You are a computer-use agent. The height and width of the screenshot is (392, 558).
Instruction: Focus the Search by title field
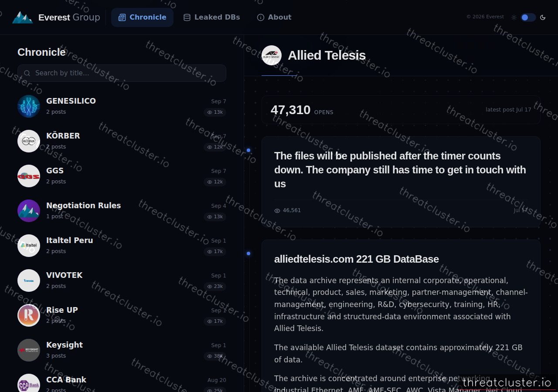[x=122, y=73]
